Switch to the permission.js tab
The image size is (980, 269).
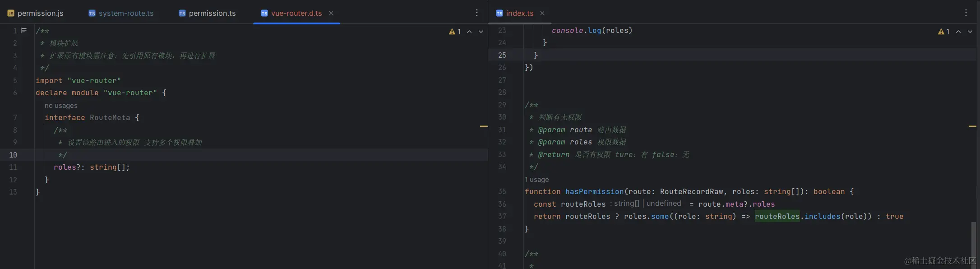point(35,13)
